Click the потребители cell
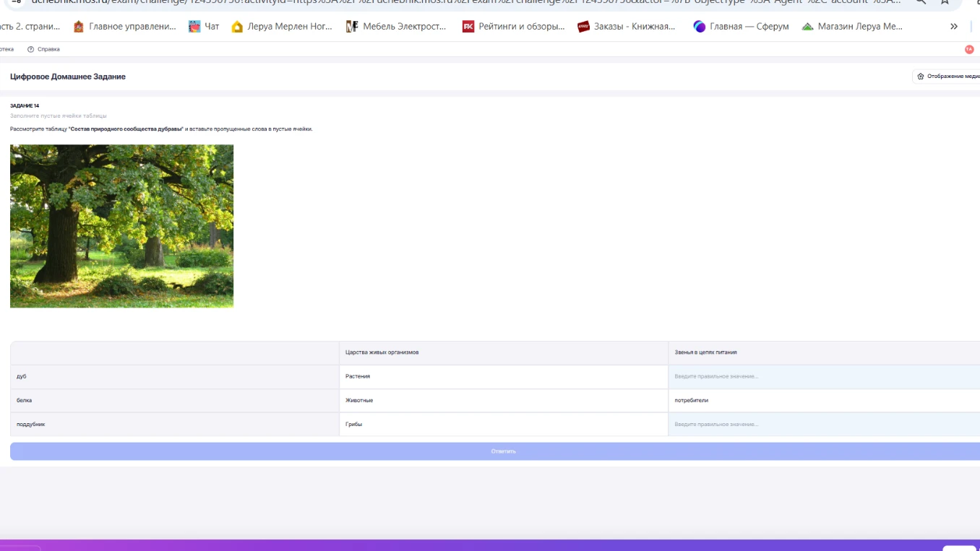This screenshot has height=551, width=980. (824, 400)
